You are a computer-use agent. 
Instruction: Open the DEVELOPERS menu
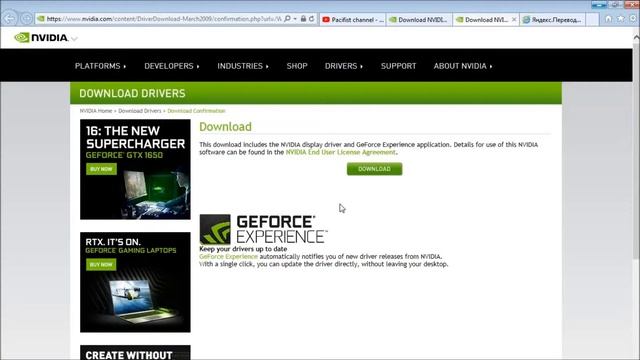[172, 66]
